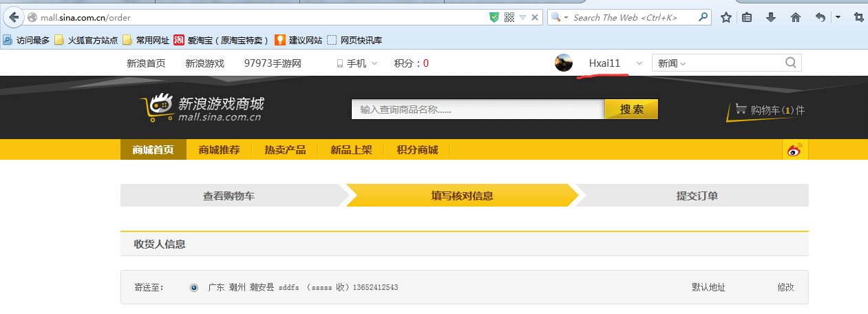
Task: Click the 默认地址 label
Action: coord(708,287)
